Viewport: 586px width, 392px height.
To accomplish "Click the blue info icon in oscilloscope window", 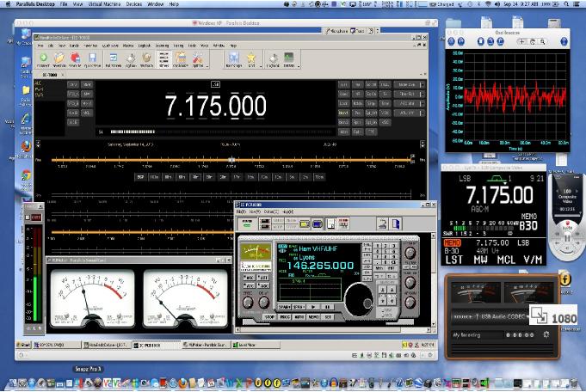I will (x=564, y=42).
